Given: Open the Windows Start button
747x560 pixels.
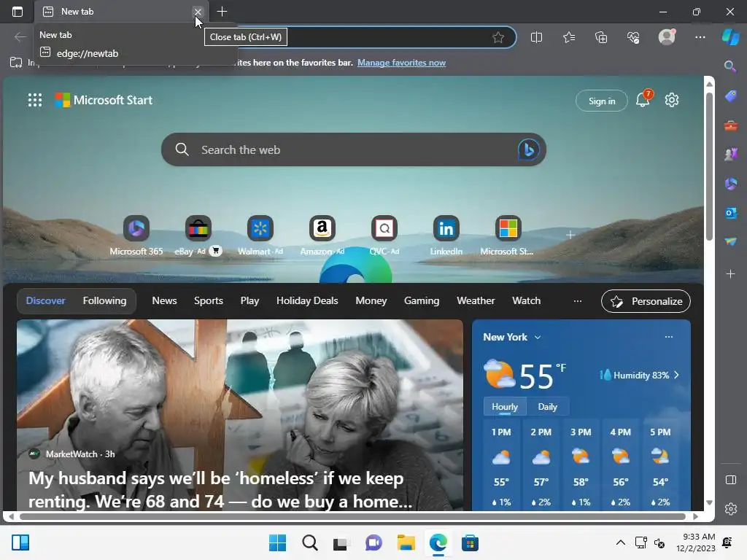Looking at the screenshot, I should click(277, 542).
